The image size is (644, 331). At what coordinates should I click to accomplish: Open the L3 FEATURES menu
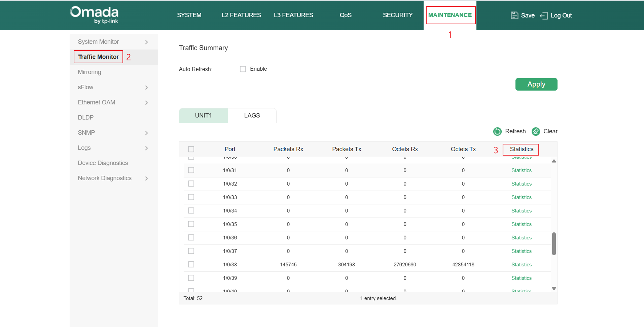tap(293, 15)
